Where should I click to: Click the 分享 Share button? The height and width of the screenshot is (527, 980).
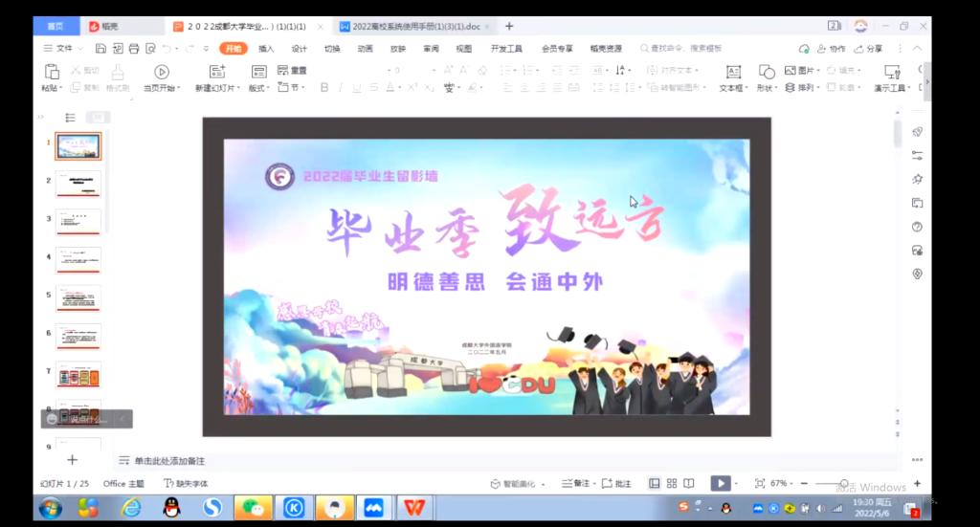coord(869,48)
